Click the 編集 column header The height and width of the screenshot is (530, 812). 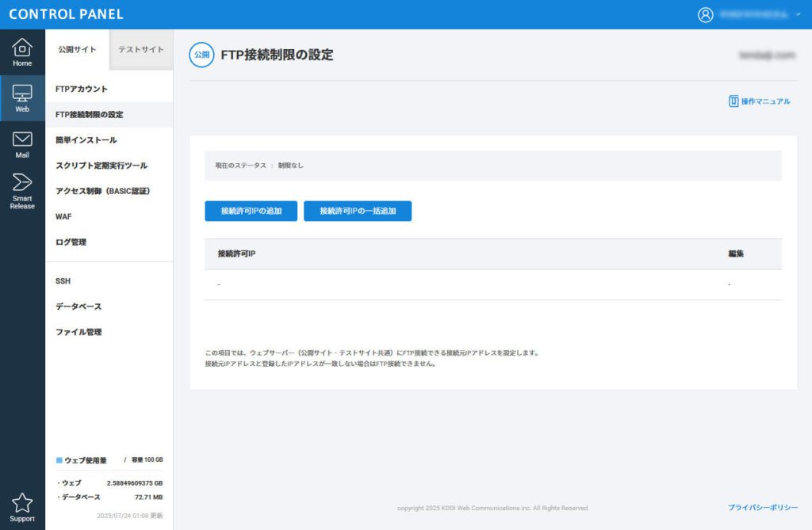pos(736,254)
